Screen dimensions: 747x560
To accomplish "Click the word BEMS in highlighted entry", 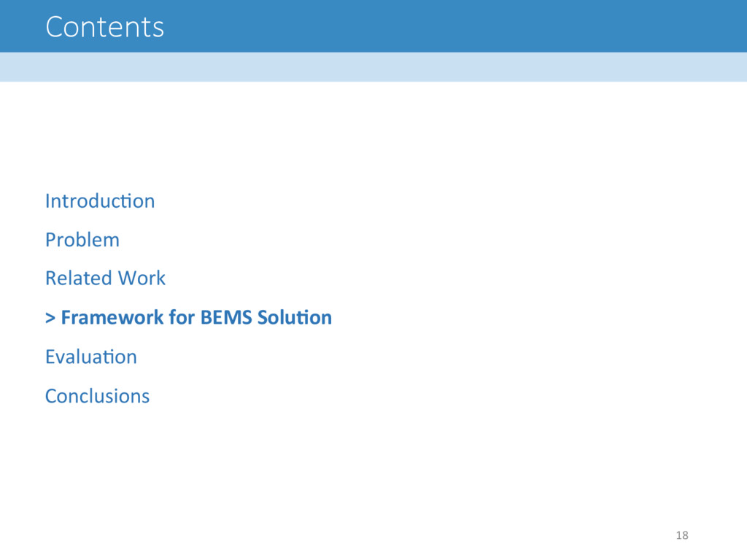I will (226, 318).
